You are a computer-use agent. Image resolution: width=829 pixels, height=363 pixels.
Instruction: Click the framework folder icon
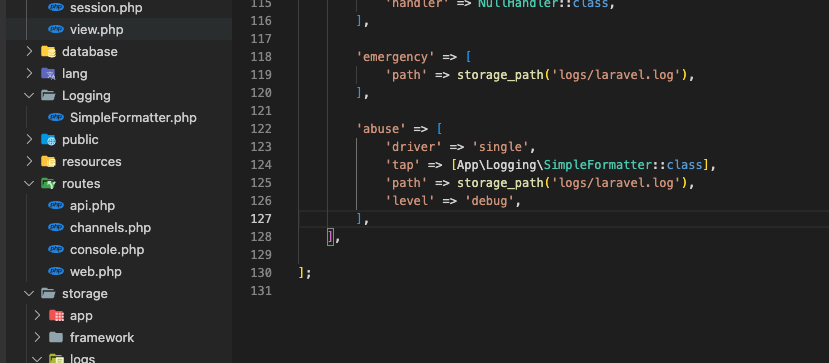point(56,337)
